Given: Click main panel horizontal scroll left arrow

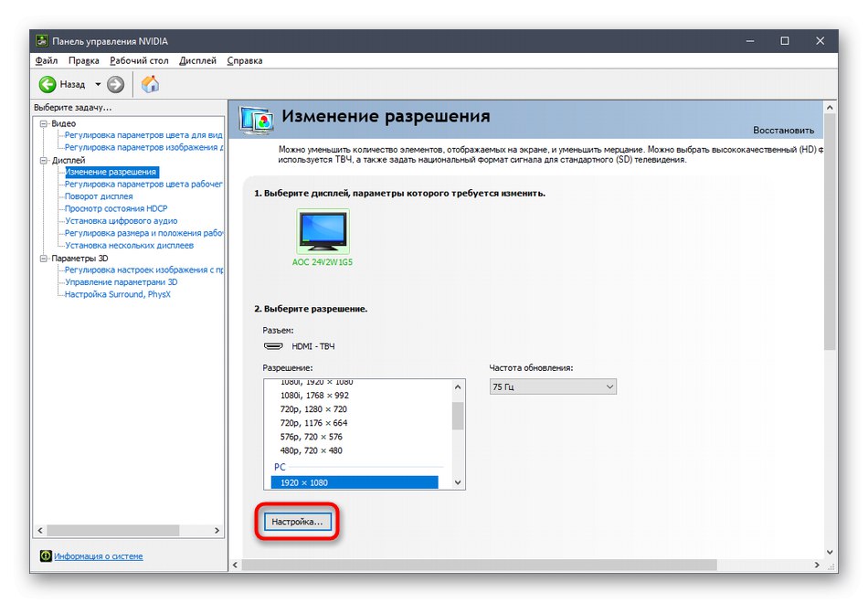Looking at the screenshot, I should [x=235, y=565].
